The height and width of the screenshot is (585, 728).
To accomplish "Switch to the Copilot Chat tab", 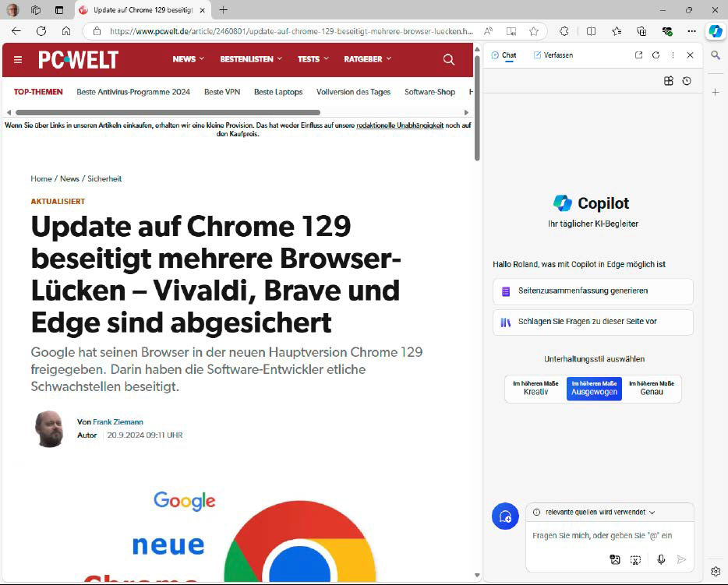I will tap(504, 55).
